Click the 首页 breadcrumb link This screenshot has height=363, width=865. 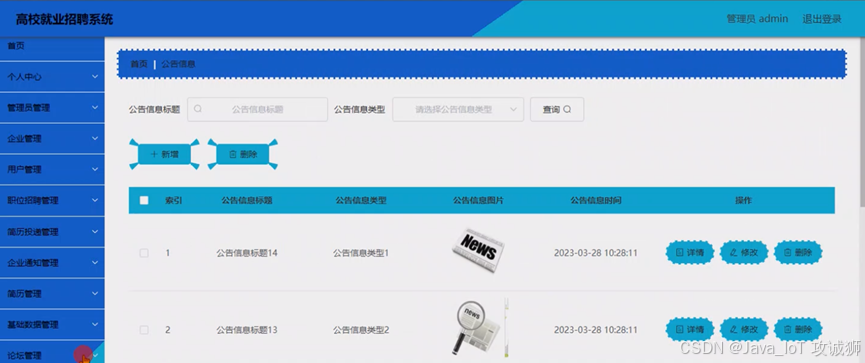tap(139, 64)
